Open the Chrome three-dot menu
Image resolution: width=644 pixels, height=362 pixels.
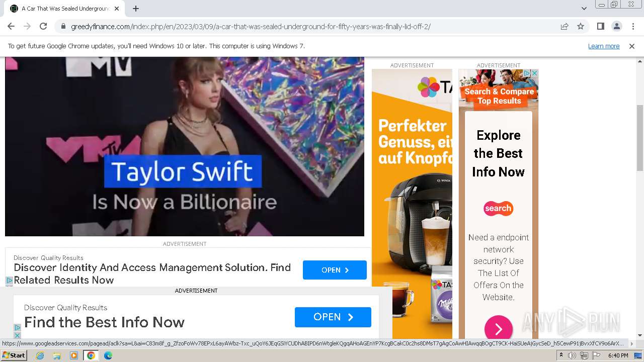tap(632, 26)
